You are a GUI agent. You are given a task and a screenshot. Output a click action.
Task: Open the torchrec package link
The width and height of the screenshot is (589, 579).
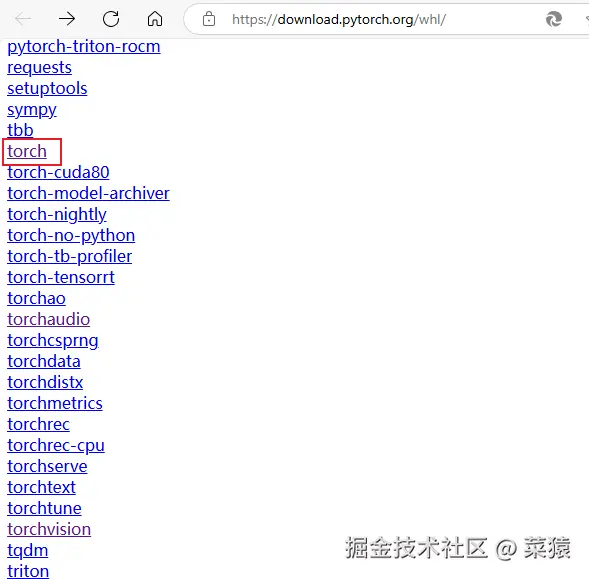point(38,425)
